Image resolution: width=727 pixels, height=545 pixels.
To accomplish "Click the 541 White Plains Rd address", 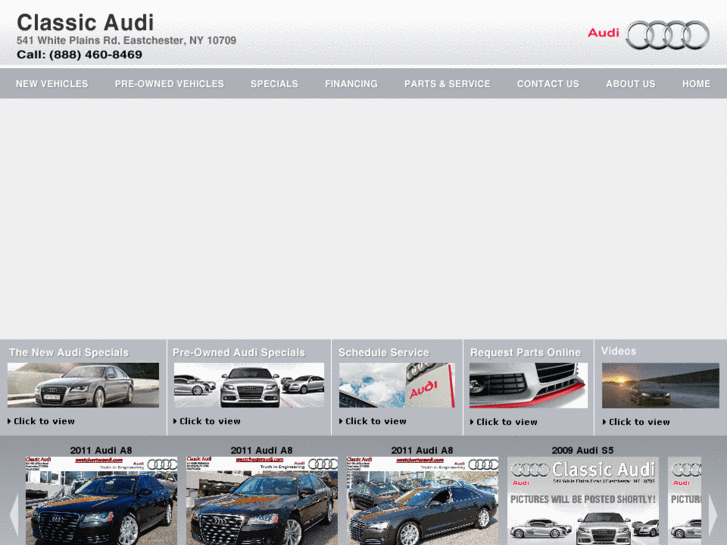I will pyautogui.click(x=127, y=41).
